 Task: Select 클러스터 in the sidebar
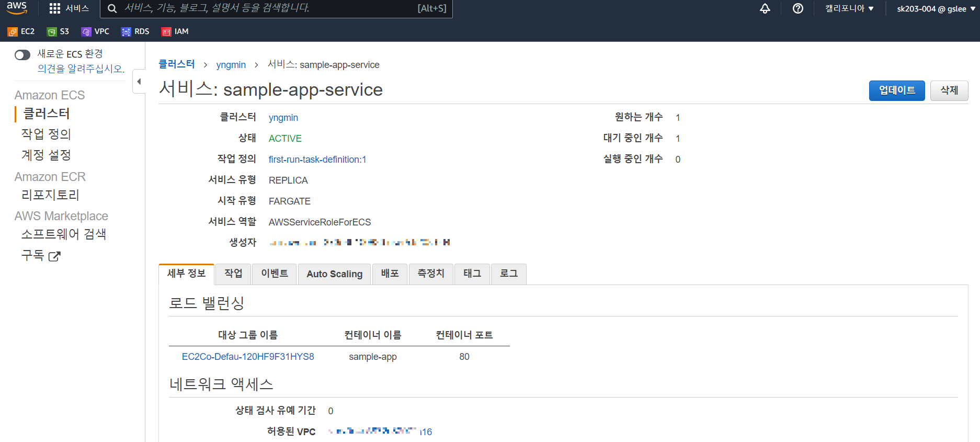click(x=47, y=114)
